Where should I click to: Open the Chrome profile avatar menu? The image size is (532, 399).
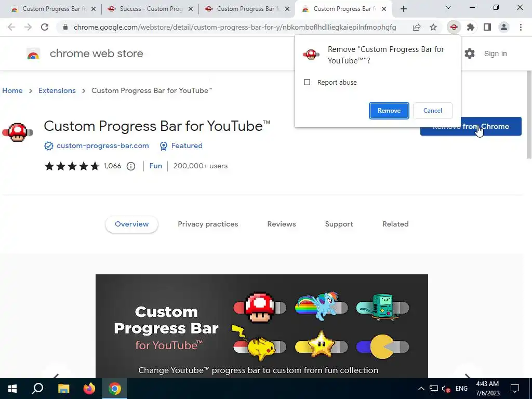pos(504,27)
